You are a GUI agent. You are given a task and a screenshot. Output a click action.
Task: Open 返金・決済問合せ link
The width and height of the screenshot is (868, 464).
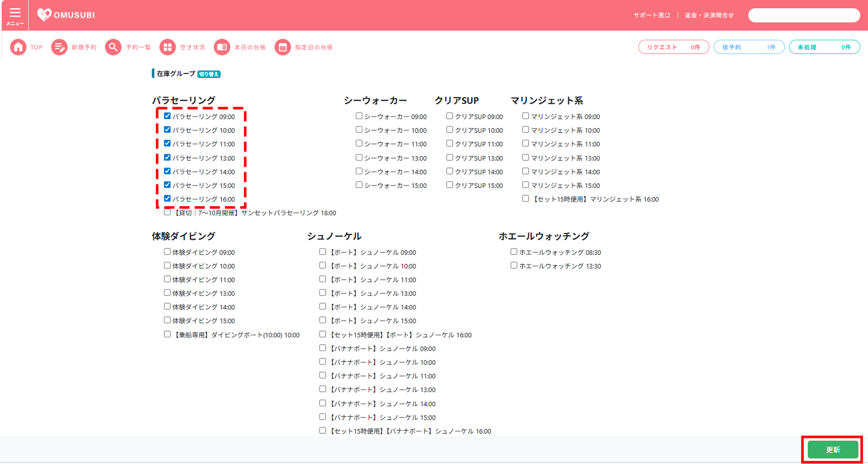709,15
